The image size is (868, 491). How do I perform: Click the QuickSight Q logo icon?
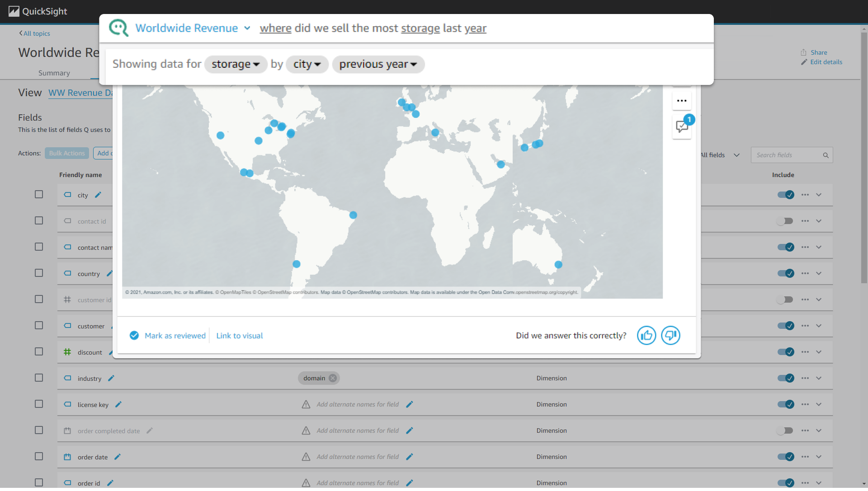click(x=119, y=28)
